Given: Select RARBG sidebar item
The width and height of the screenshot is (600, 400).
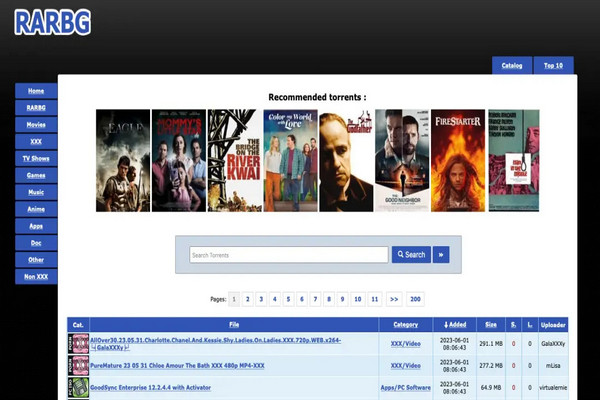Looking at the screenshot, I should click(x=36, y=108).
